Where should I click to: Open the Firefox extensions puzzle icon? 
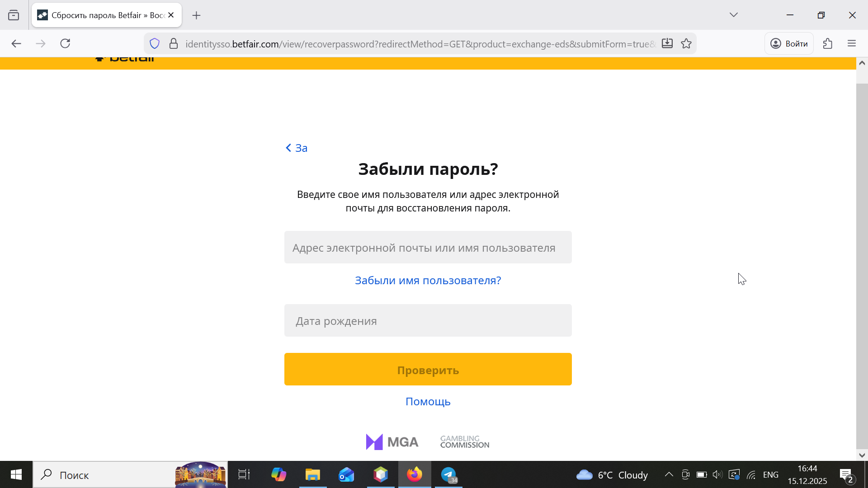pos(828,44)
